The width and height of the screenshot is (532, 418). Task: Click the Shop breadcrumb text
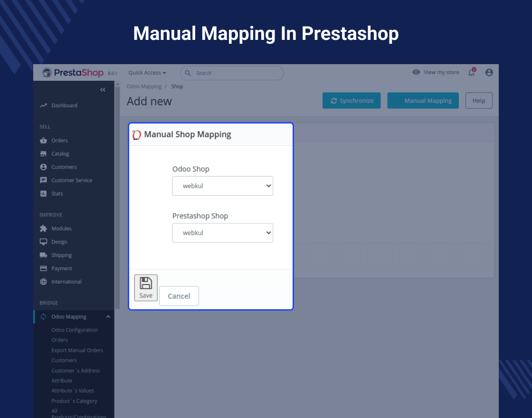point(177,86)
